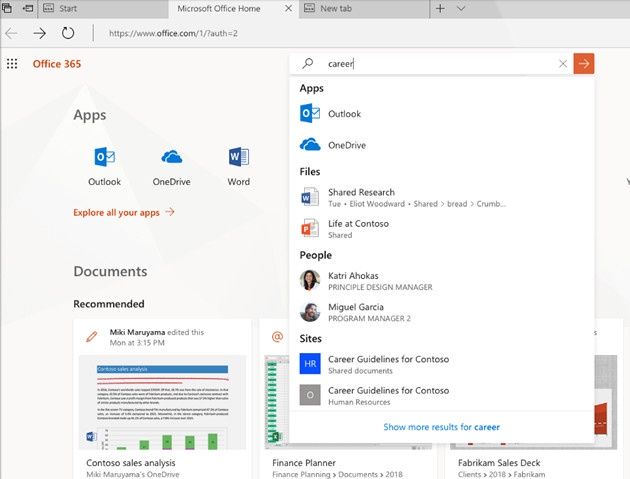Open Outlook from the search suggestions
The height and width of the screenshot is (479, 630).
click(x=442, y=114)
